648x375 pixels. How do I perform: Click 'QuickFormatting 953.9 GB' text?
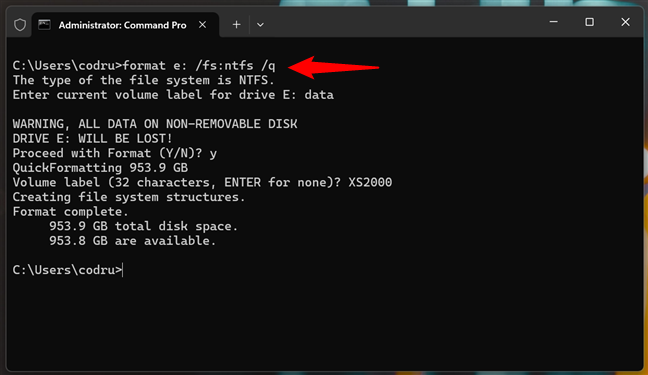(x=100, y=168)
